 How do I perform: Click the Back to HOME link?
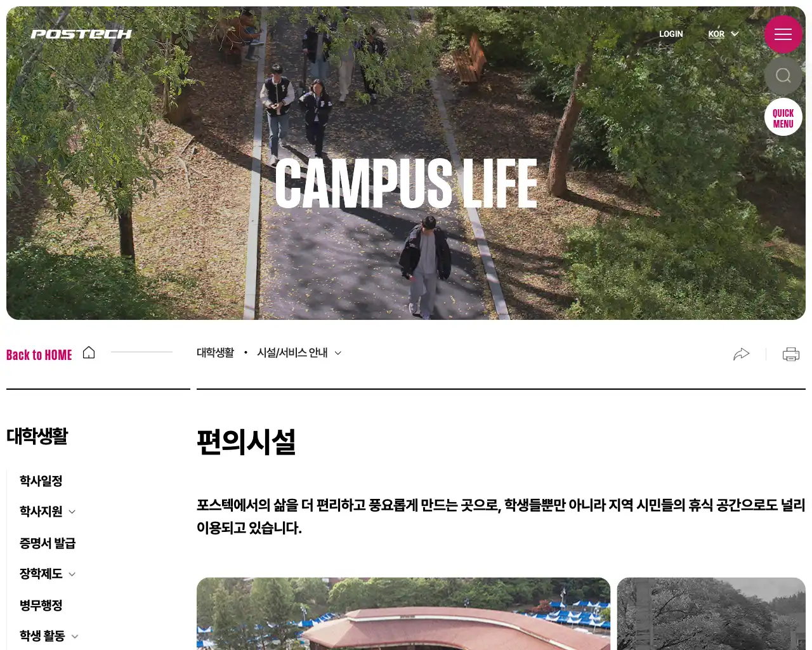click(39, 355)
